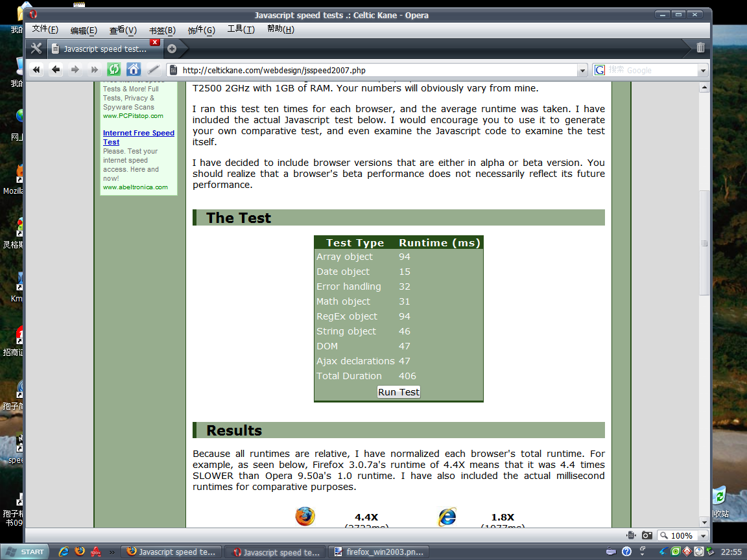Open the closed tabs trash can
This screenshot has height=560, width=747.
point(700,47)
